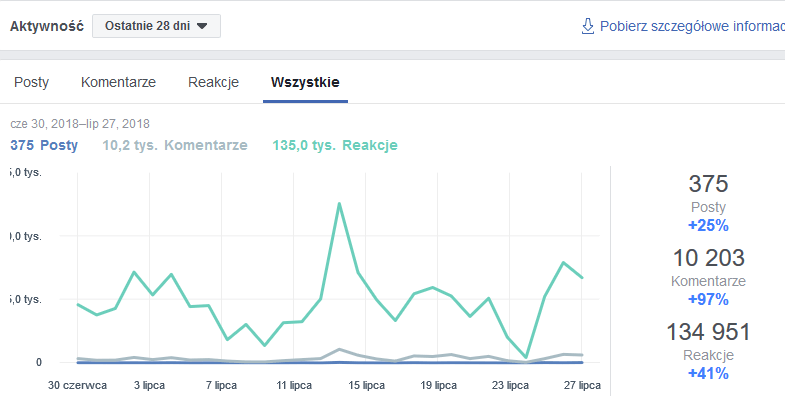The height and width of the screenshot is (413, 785).
Task: Click the dropdown arrow next to 28 dni
Action: tap(202, 26)
